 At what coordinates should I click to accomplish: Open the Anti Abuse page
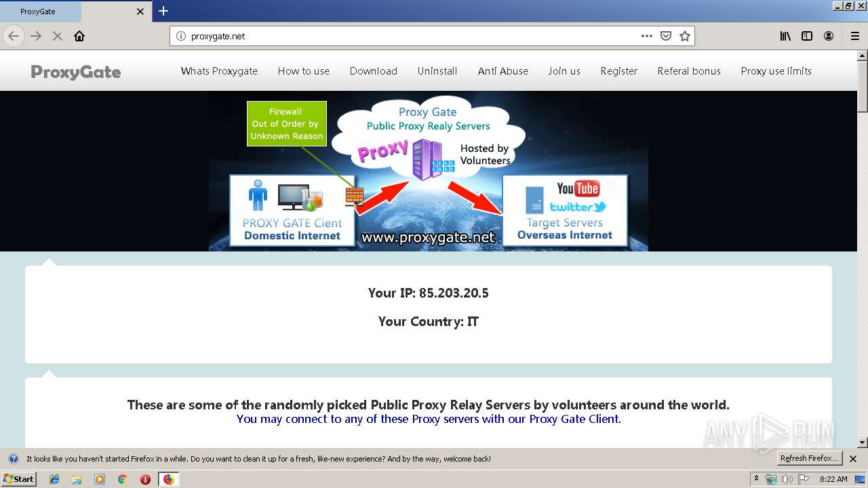click(503, 71)
